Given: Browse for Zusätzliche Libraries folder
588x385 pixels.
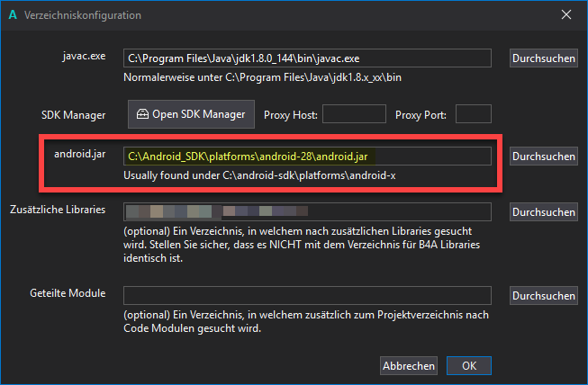Looking at the screenshot, I should (543, 212).
